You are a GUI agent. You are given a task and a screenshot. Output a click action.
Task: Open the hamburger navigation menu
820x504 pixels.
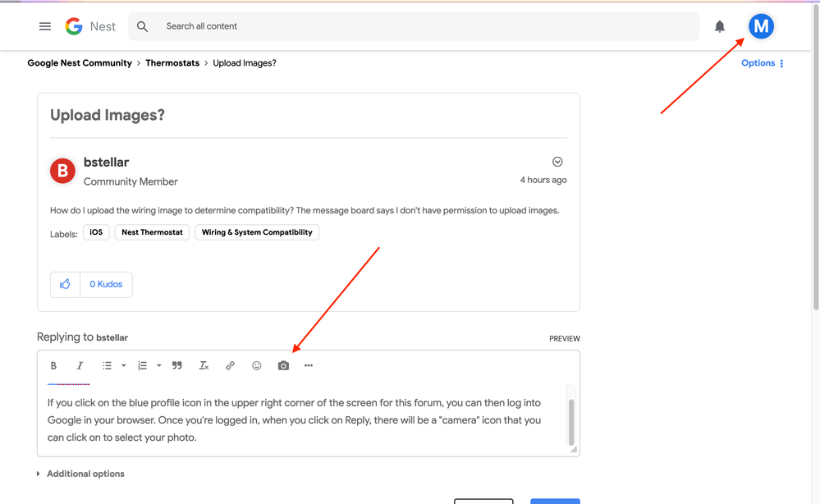click(45, 26)
